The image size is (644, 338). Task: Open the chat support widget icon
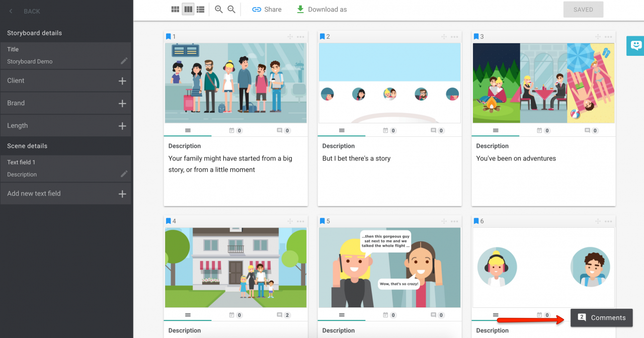635,46
